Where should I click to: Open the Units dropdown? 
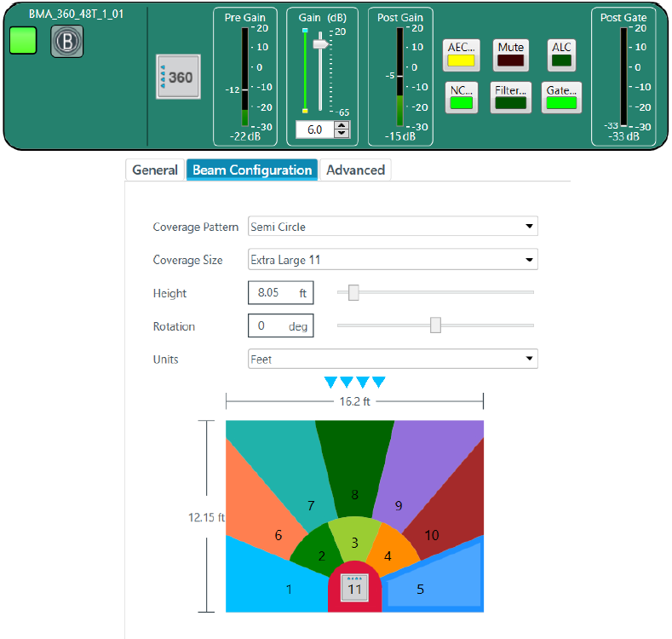(x=392, y=360)
